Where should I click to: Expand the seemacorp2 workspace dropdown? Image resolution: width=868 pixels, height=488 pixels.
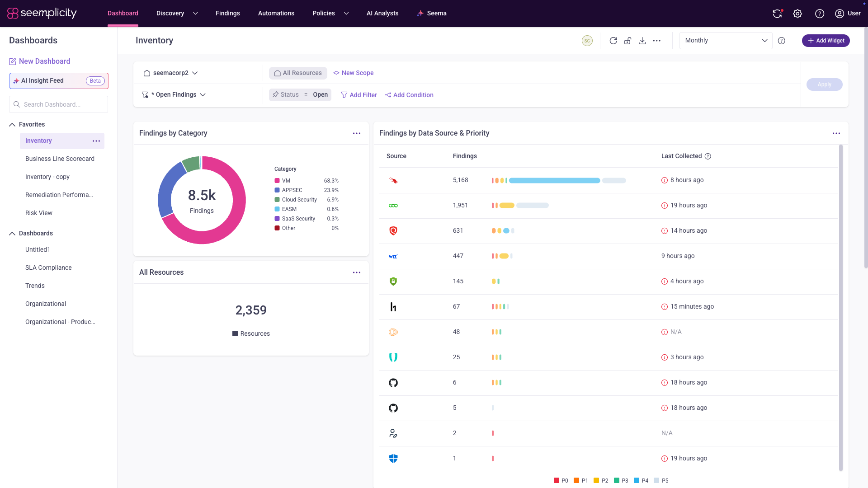pyautogui.click(x=170, y=73)
